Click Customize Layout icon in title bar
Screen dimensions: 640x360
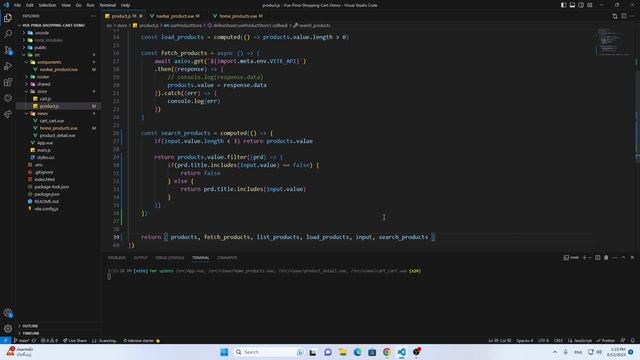(590, 5)
